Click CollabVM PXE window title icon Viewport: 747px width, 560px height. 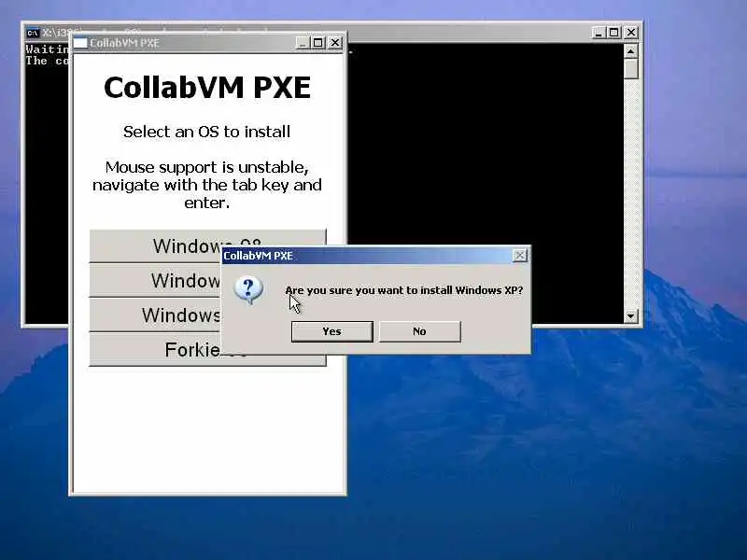[x=80, y=43]
